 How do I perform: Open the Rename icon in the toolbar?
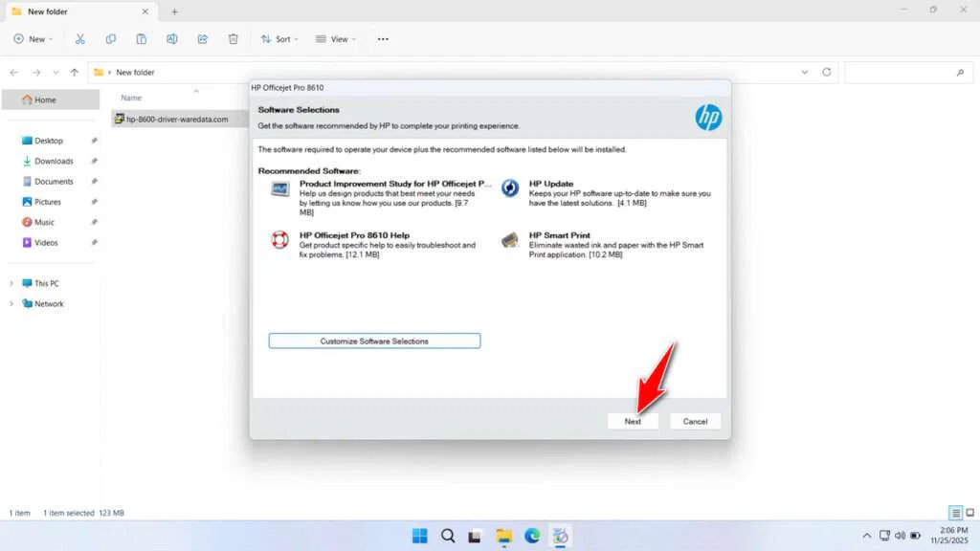[x=172, y=38]
